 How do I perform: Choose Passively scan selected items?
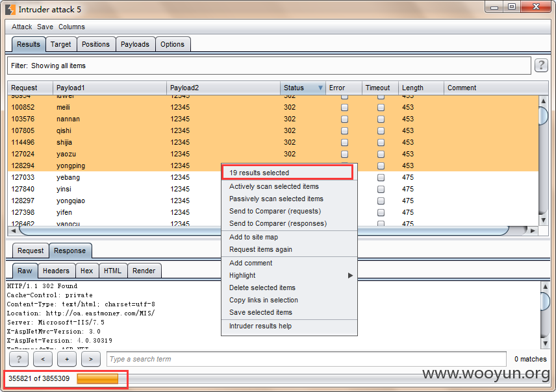(289, 199)
